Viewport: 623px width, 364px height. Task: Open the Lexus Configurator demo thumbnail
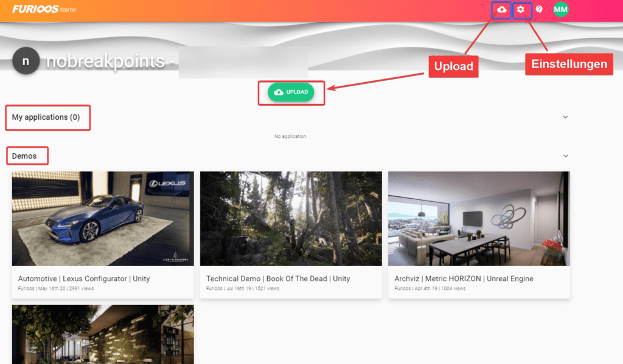point(103,219)
